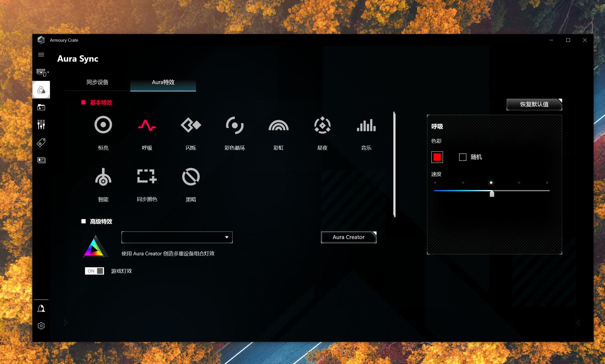Select the 智能 smart effect icon

click(x=103, y=177)
